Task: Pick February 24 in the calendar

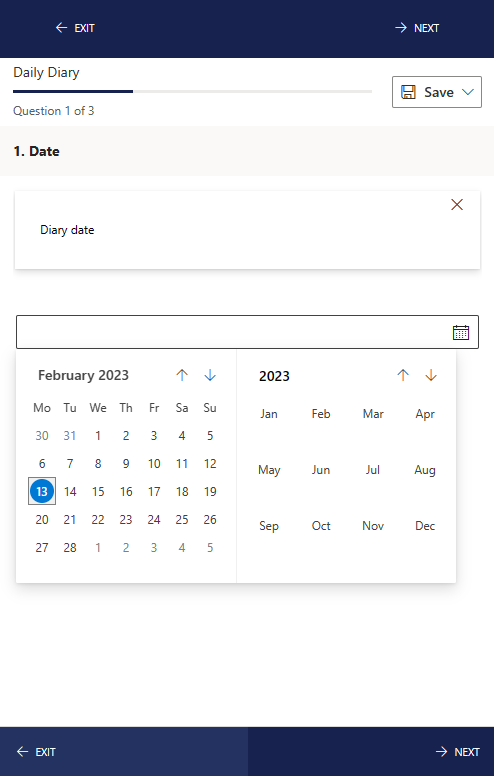Action: point(154,520)
